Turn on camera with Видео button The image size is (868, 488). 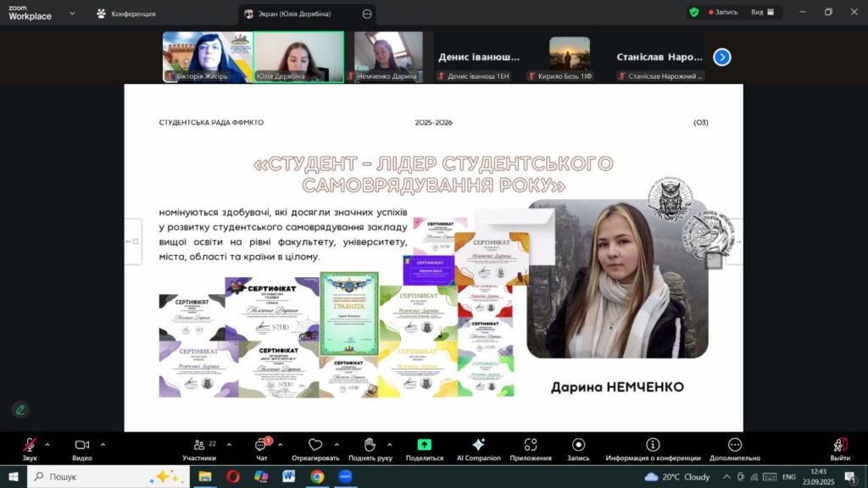82,445
